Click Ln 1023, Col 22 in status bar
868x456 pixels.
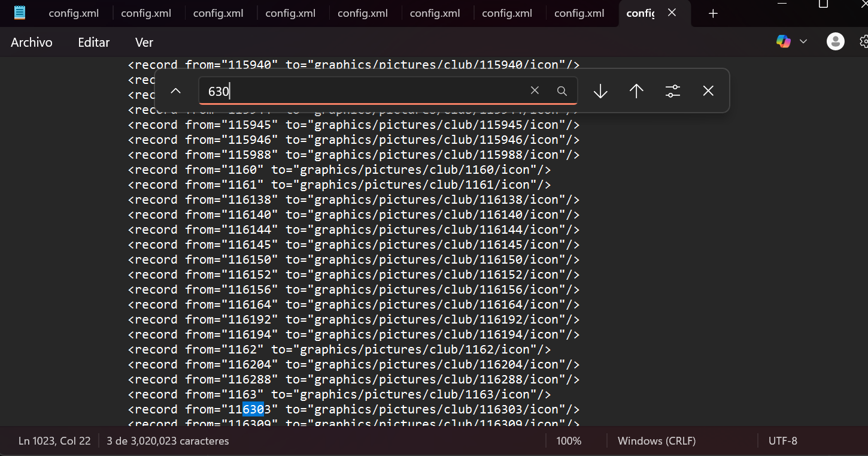click(54, 441)
